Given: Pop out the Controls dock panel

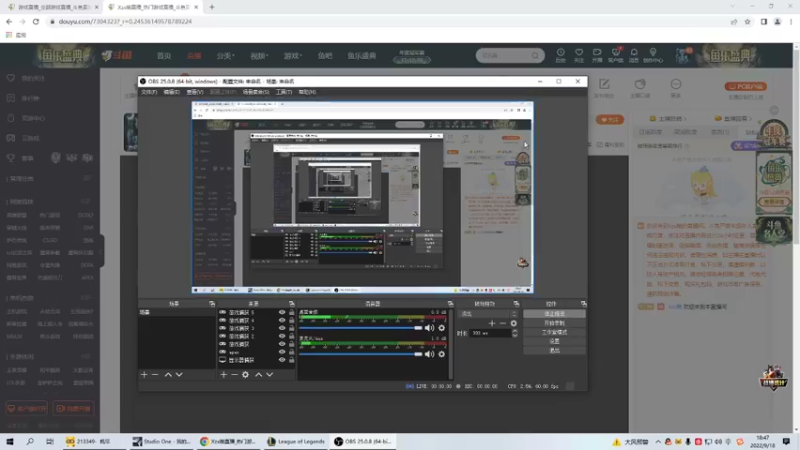Looking at the screenshot, I should 584,304.
